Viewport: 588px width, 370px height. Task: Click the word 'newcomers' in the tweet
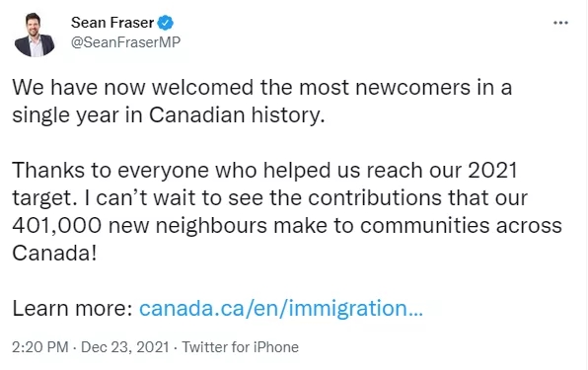pos(412,88)
